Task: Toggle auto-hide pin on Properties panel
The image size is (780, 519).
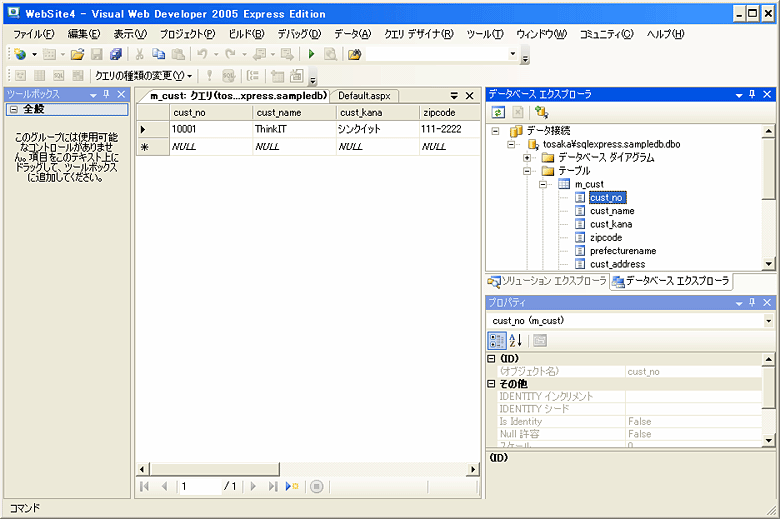Action: click(751, 302)
